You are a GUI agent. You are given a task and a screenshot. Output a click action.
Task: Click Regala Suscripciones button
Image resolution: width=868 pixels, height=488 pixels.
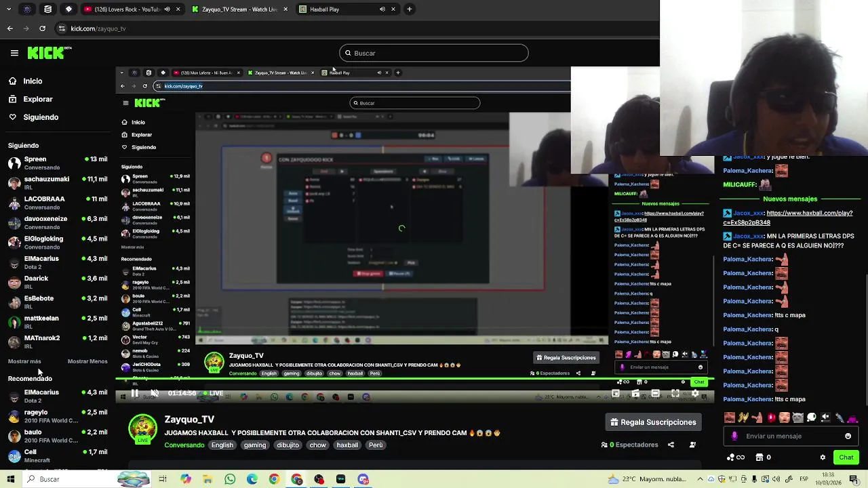pyautogui.click(x=653, y=422)
